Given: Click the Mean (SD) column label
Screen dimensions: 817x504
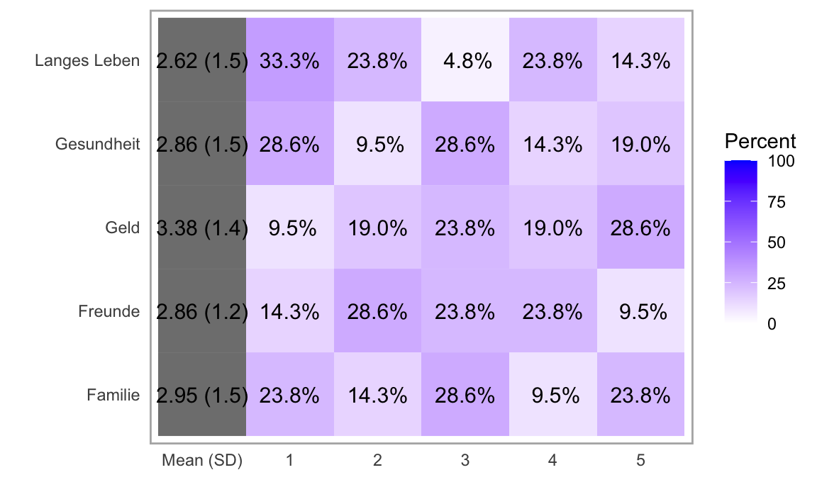Looking at the screenshot, I should [x=202, y=461].
